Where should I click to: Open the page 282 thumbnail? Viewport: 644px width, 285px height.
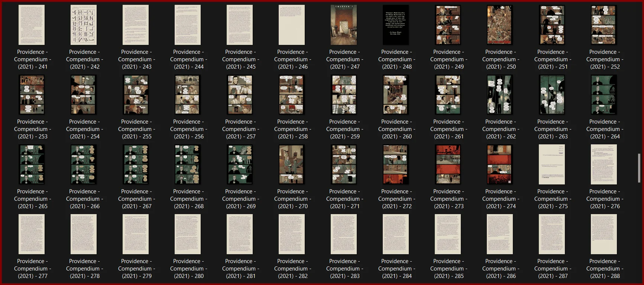(292, 234)
